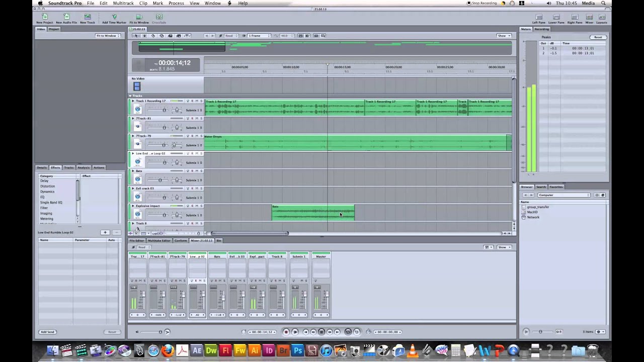Click the New Audio File icon
This screenshot has width=644, height=362.
[66, 17]
